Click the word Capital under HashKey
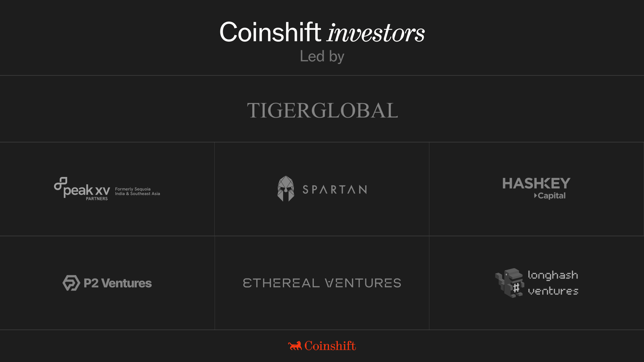This screenshot has height=362, width=644. click(552, 196)
